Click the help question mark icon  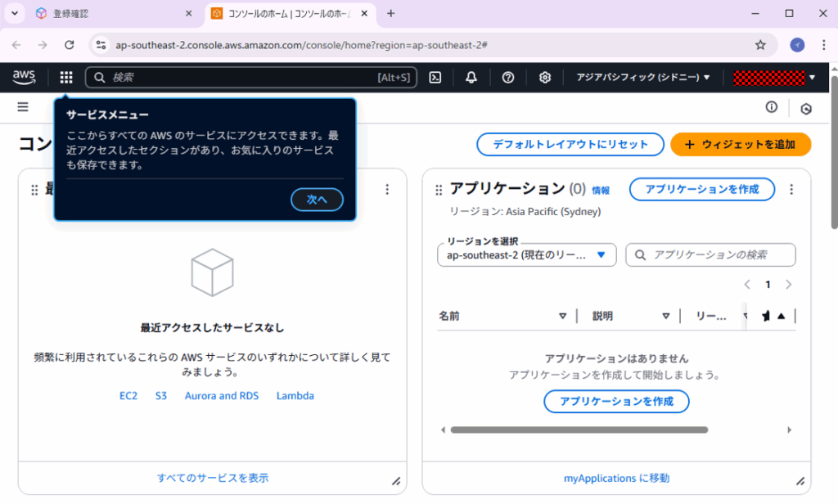tap(507, 78)
